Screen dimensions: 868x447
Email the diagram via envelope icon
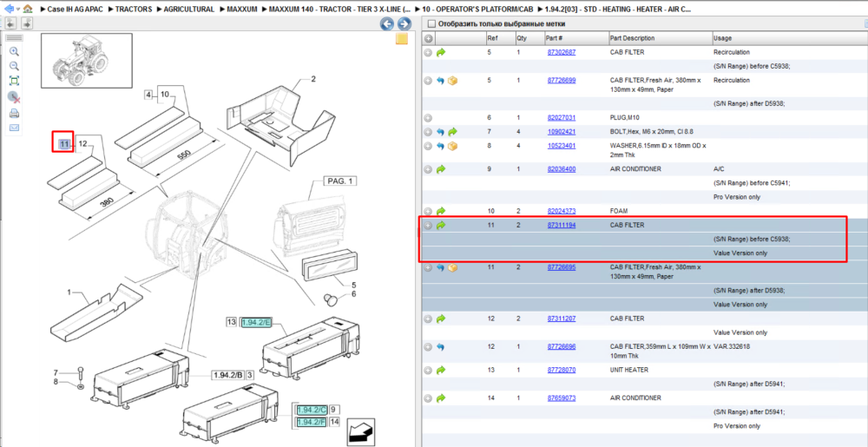pyautogui.click(x=15, y=128)
